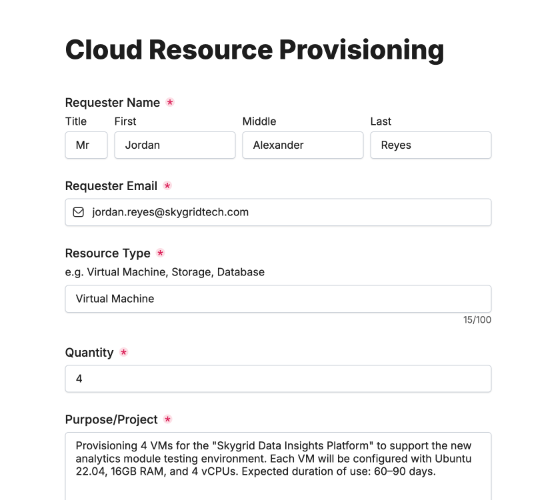Click the First sub-label
The width and height of the screenshot is (550, 500).
point(125,121)
